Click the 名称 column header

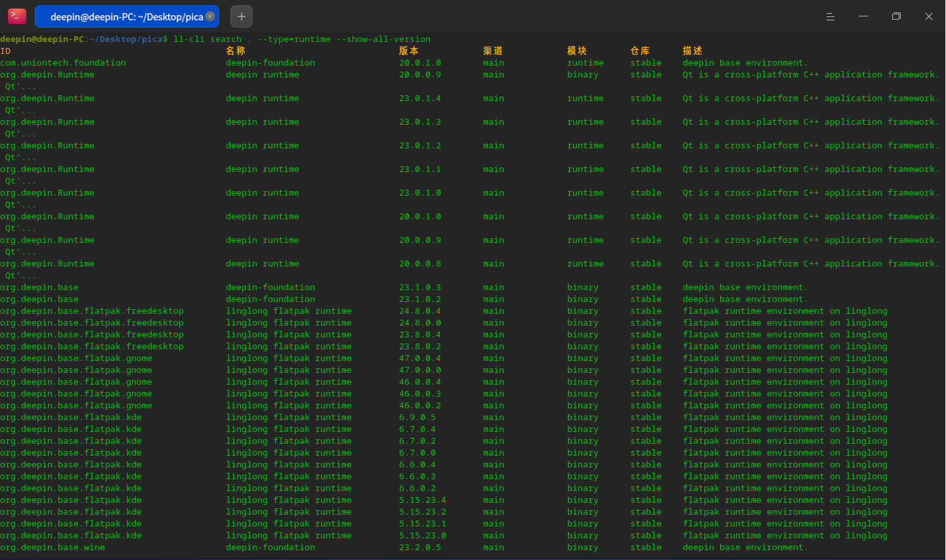point(236,51)
